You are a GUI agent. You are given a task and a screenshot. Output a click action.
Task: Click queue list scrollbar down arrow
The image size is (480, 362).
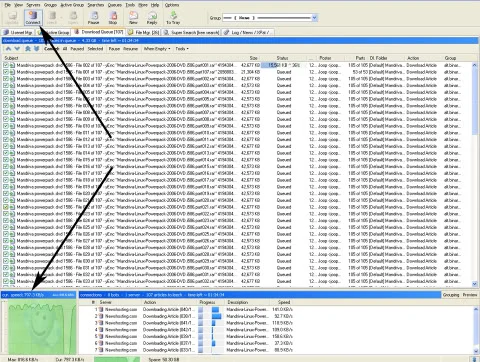point(475,284)
